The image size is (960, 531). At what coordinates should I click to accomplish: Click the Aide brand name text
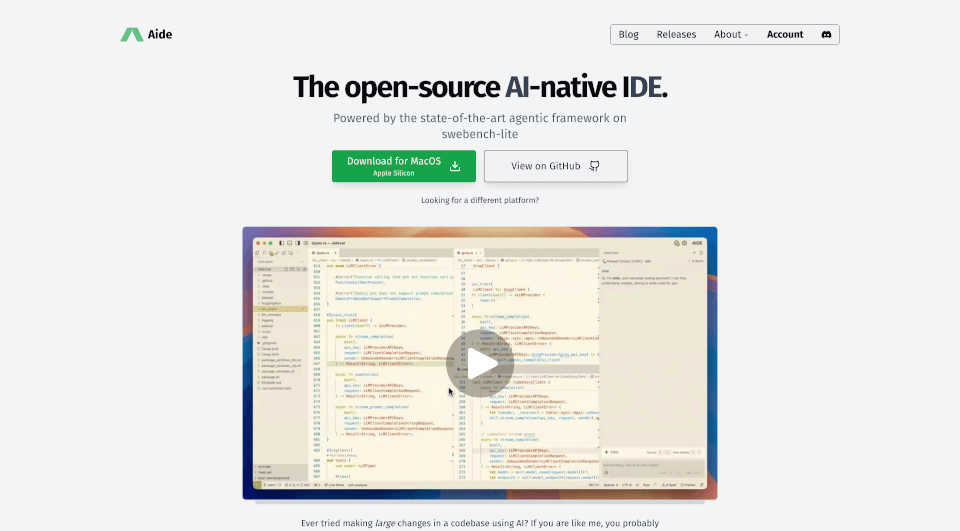[160, 34]
